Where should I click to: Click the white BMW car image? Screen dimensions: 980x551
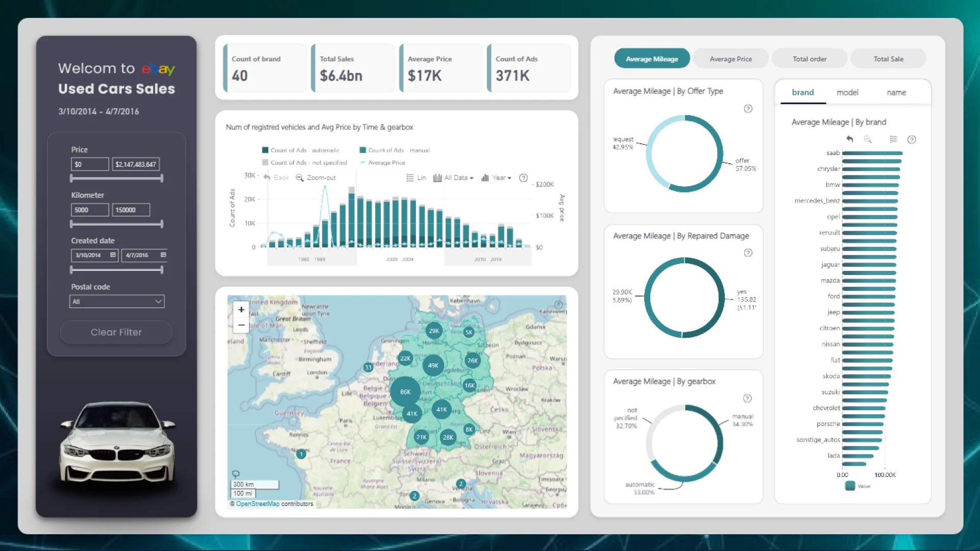click(x=117, y=442)
